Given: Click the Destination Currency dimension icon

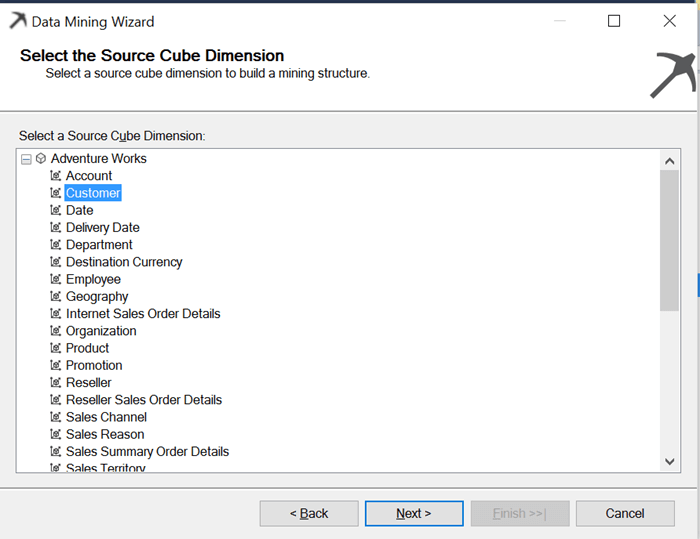Looking at the screenshot, I should point(55,262).
